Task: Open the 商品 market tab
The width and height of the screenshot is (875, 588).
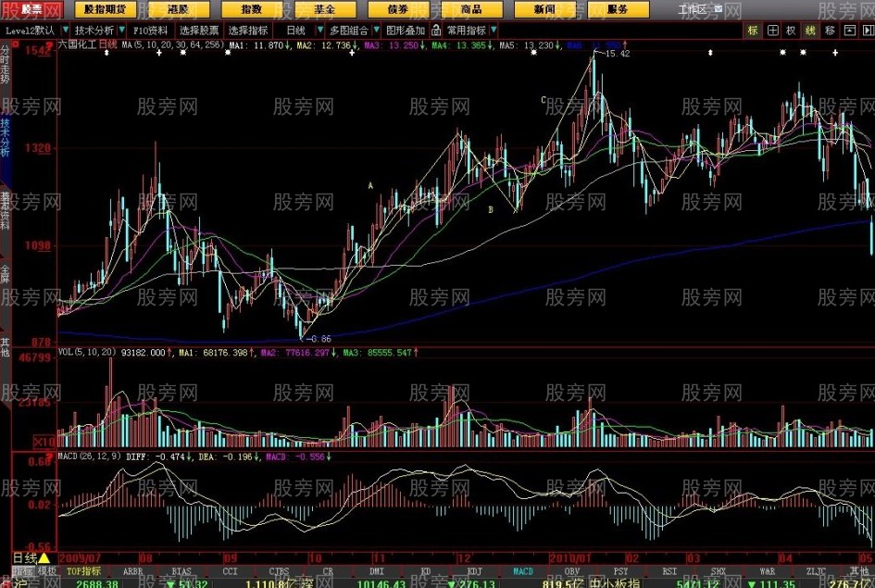Action: 471,9
